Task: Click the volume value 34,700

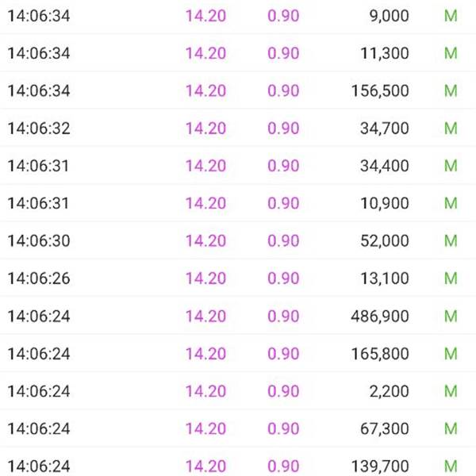Action: 385,129
